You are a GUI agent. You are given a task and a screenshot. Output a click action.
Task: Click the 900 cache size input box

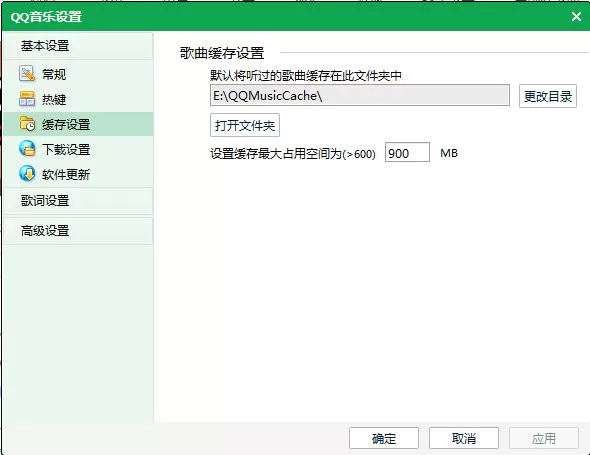407,152
